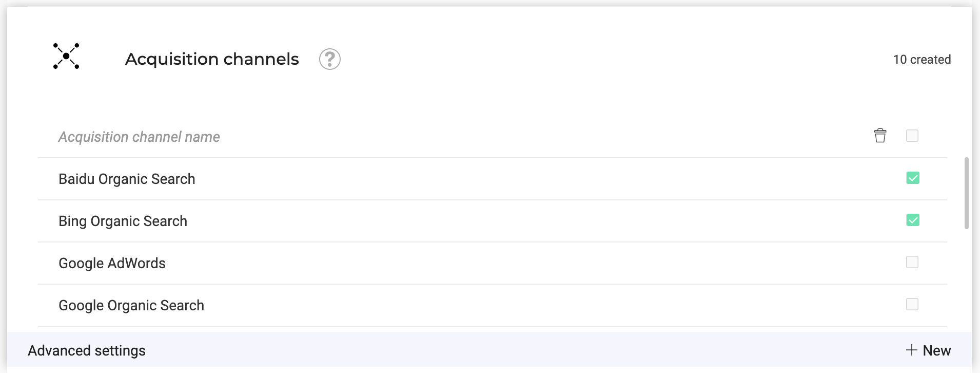Open the Baidu Organic Search channel
Viewport: 980px width, 373px height.
coord(127,179)
